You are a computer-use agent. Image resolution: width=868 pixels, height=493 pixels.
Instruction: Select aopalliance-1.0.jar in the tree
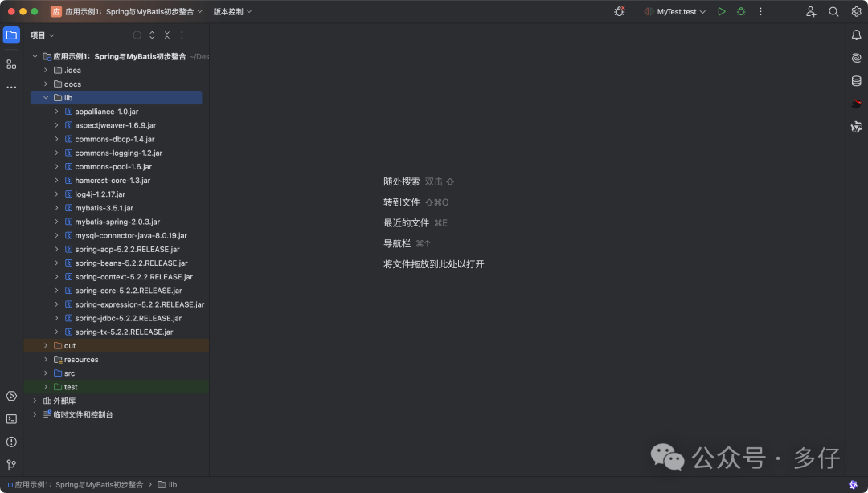pyautogui.click(x=106, y=112)
